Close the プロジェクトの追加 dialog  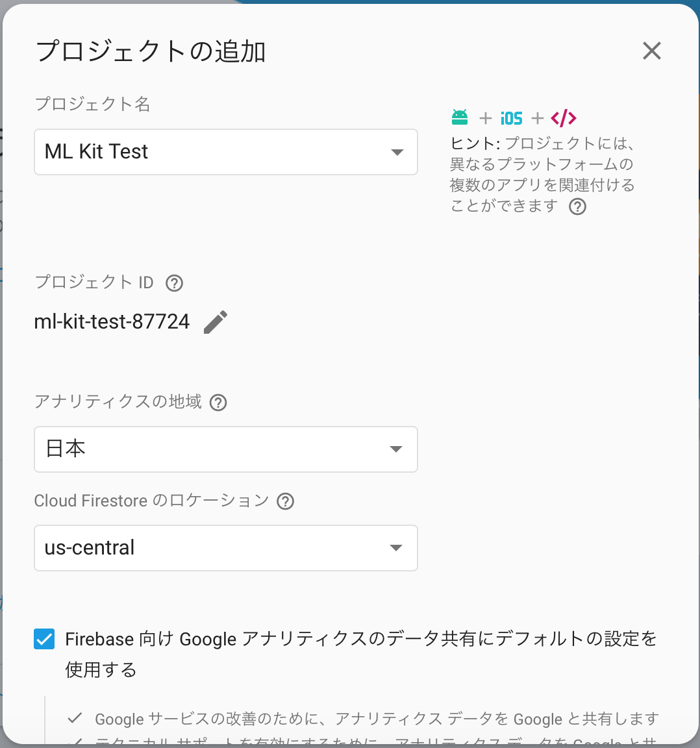(x=651, y=51)
